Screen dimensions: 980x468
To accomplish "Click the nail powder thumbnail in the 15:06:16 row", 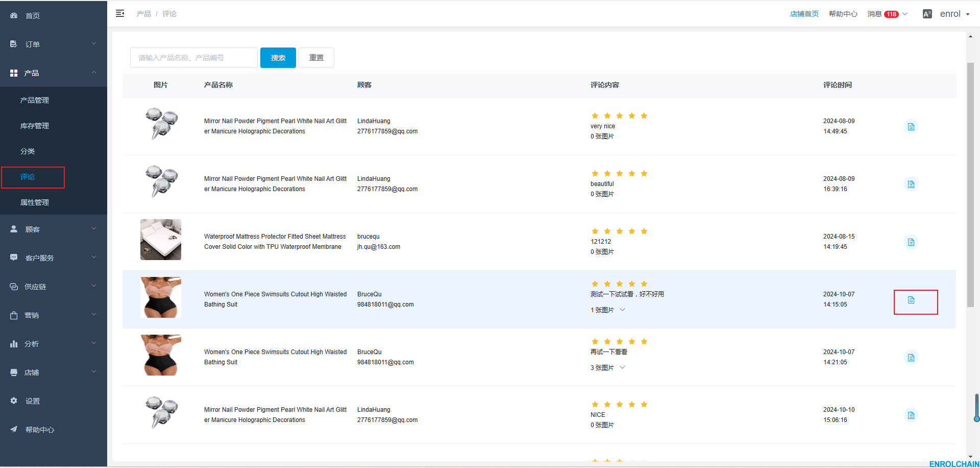I will pos(161,413).
